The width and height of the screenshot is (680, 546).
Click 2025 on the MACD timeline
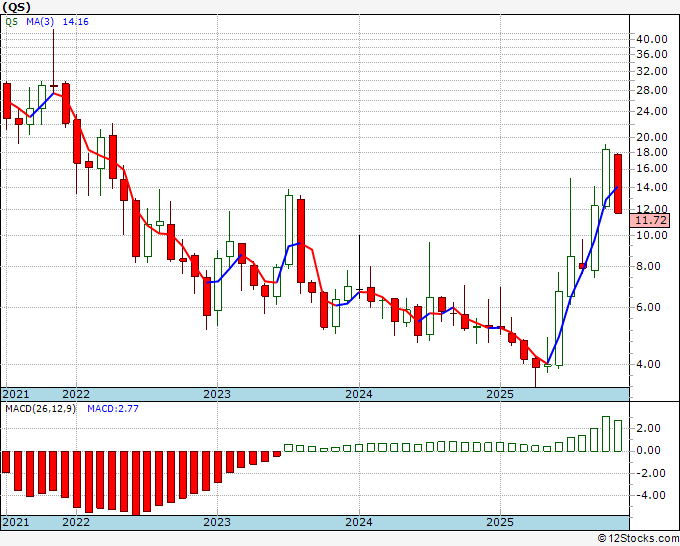(x=500, y=522)
